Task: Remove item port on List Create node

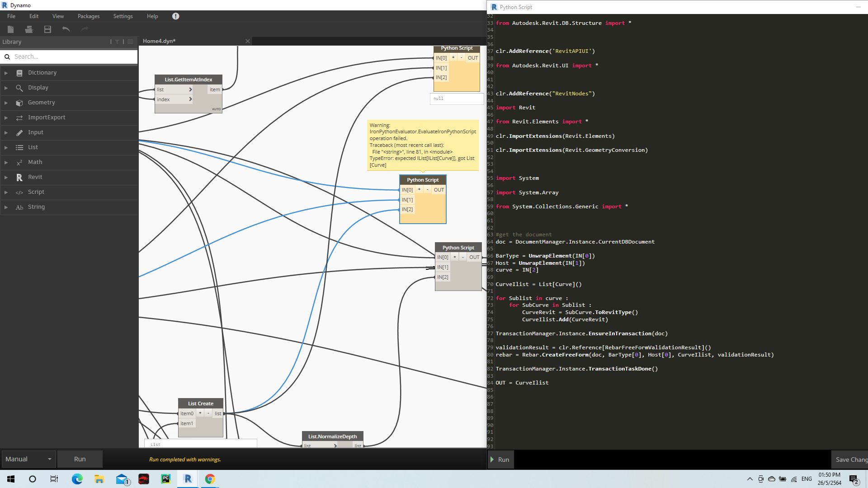Action: pos(208,413)
